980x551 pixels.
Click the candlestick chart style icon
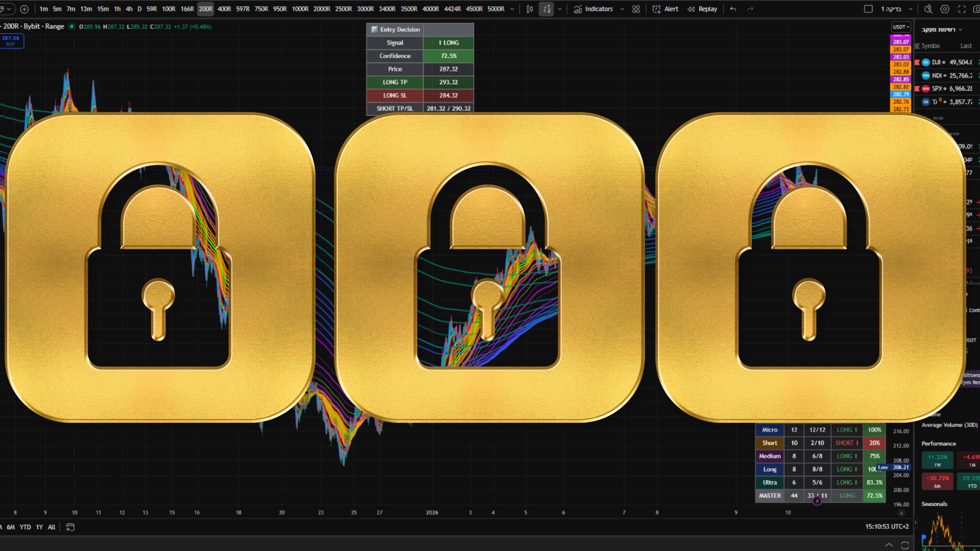[x=530, y=9]
